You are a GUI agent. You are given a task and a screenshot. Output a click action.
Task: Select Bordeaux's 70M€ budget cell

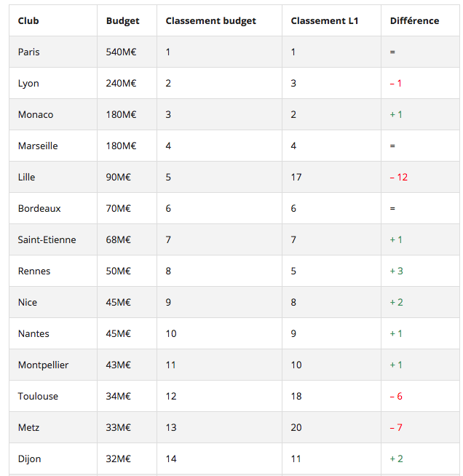point(119,209)
